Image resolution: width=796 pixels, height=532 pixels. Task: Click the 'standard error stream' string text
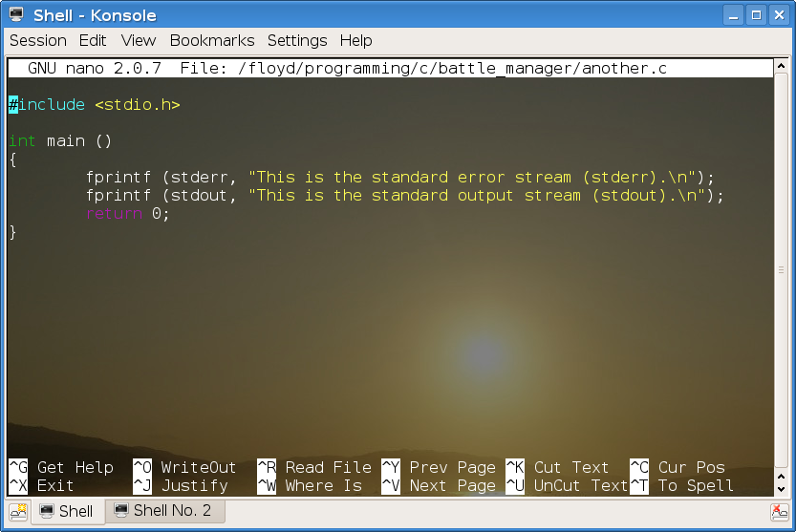pyautogui.click(x=471, y=177)
